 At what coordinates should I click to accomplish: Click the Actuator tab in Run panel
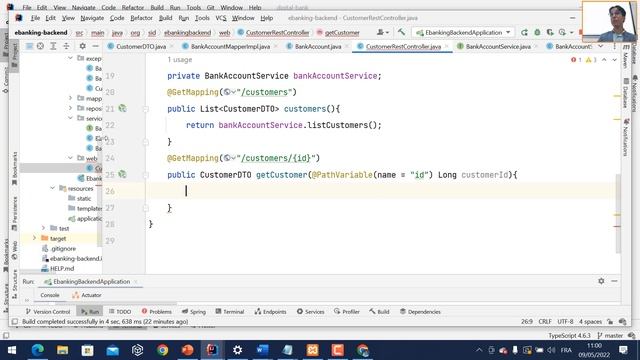(x=87, y=295)
